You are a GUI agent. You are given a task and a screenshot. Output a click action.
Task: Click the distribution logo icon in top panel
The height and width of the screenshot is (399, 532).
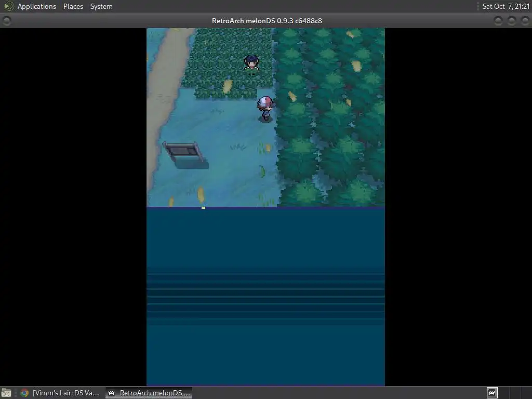tap(8, 6)
